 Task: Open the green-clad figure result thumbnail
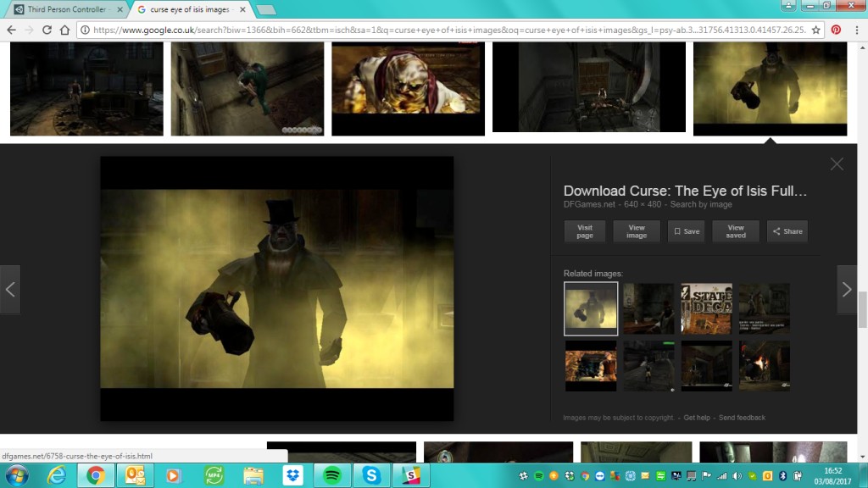[x=247, y=88]
